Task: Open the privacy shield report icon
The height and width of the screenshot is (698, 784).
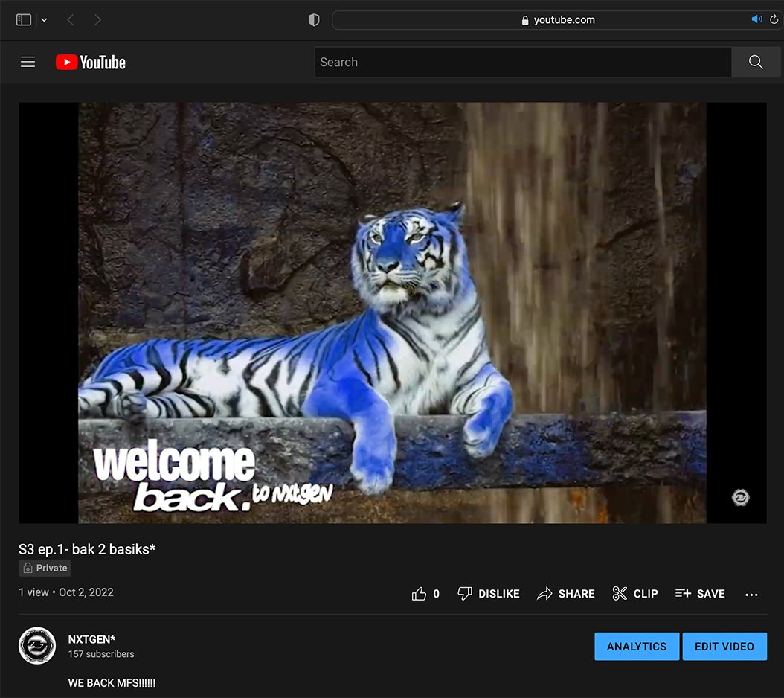Action: pyautogui.click(x=313, y=19)
